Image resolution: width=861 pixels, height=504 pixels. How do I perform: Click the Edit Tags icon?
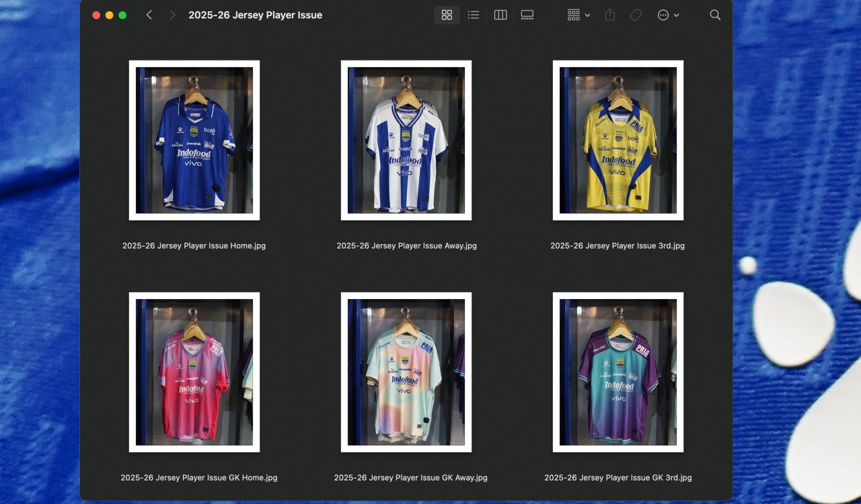click(x=636, y=15)
